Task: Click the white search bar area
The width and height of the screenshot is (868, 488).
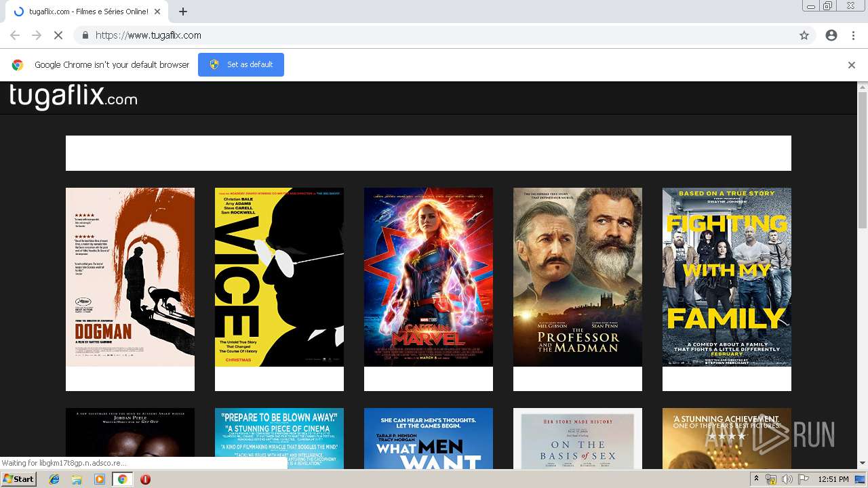Action: pyautogui.click(x=429, y=153)
